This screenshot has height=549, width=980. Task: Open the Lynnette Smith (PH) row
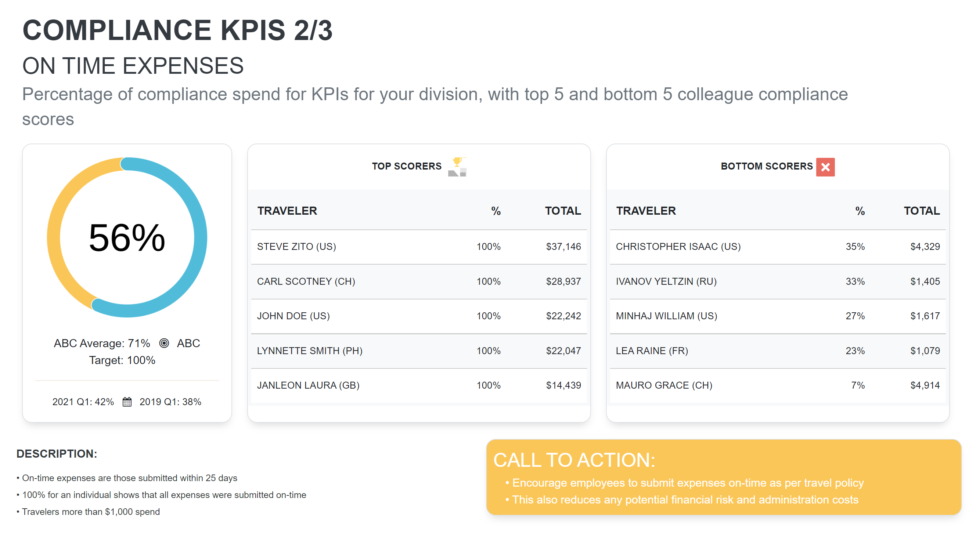[x=419, y=350]
